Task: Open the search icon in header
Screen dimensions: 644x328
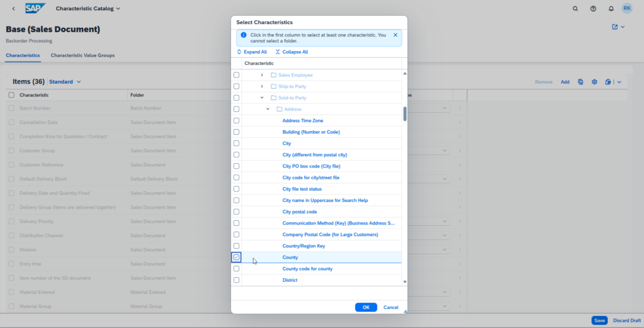Action: click(x=575, y=9)
